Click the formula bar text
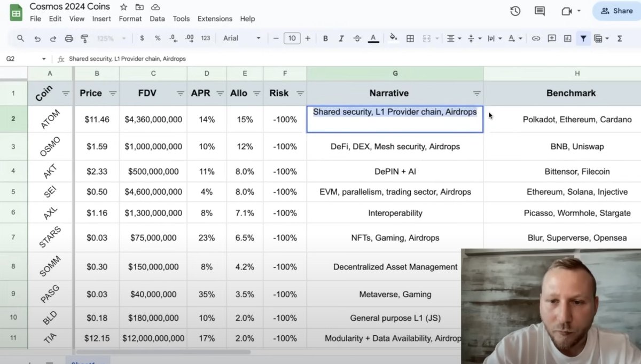The width and height of the screenshot is (641, 364). point(127,59)
